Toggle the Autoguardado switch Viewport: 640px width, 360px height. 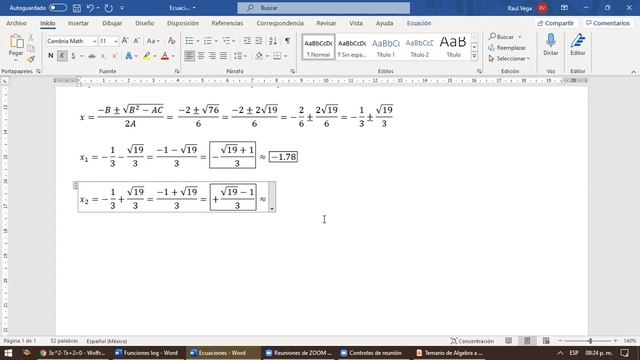[58, 8]
